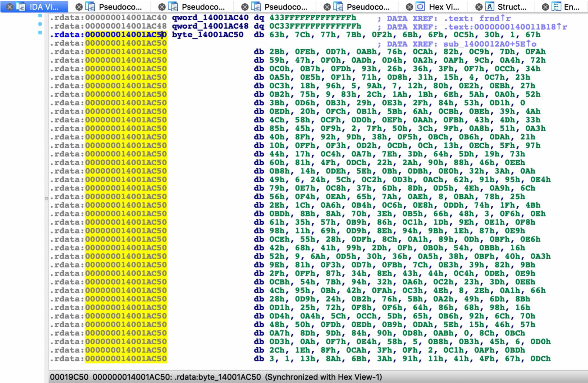Open the Hex View tab

(444, 7)
